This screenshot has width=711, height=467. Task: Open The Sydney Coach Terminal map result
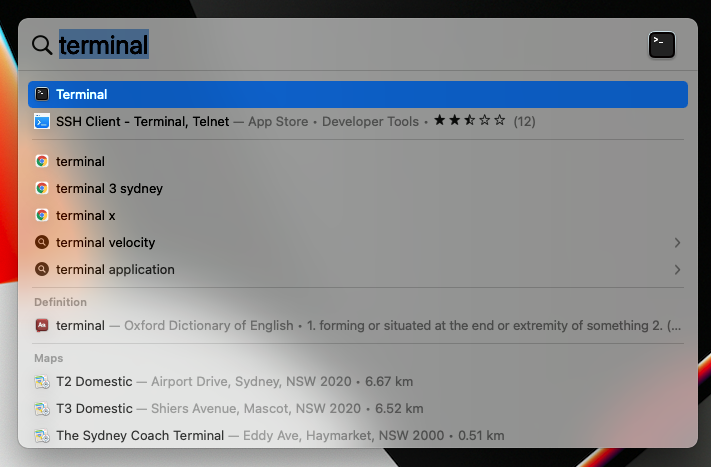[358, 436]
